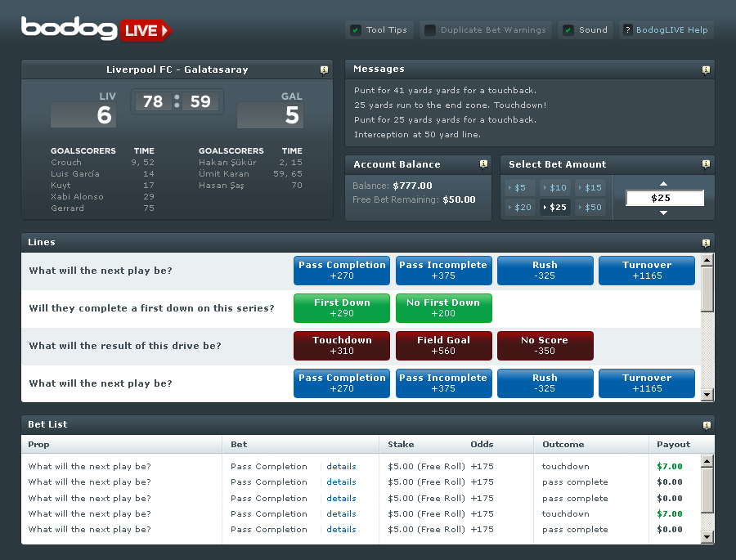The width and height of the screenshot is (736, 560).
Task: Enable Duplicate Bet Warnings
Action: tap(430, 30)
